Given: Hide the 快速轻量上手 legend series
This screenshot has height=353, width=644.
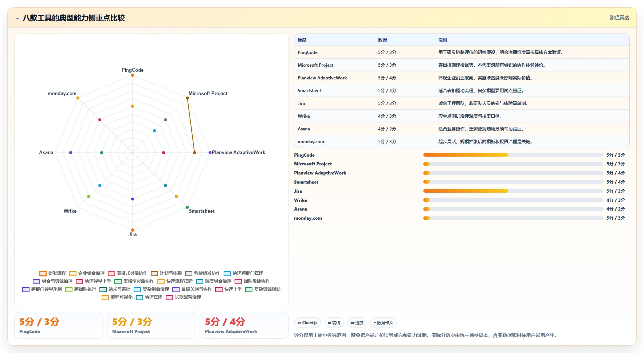Looking at the screenshot, I should [x=93, y=281].
